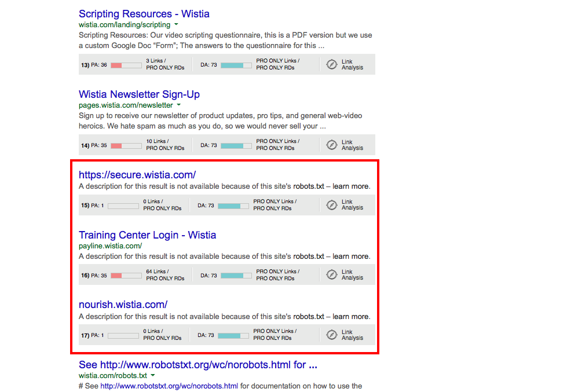
Task: Click 'DA: 73' label in result 16
Action: pyautogui.click(x=208, y=276)
